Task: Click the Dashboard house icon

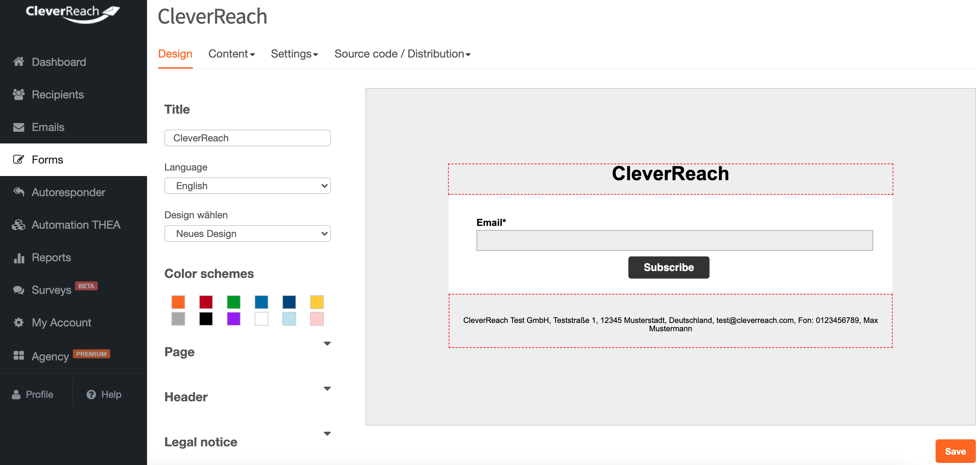Action: coord(18,62)
